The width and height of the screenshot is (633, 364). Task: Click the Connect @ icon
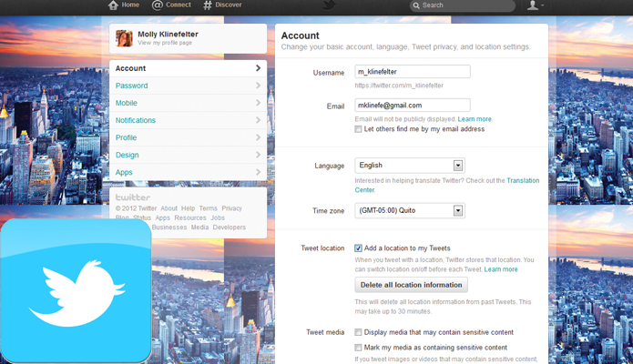coord(157,5)
